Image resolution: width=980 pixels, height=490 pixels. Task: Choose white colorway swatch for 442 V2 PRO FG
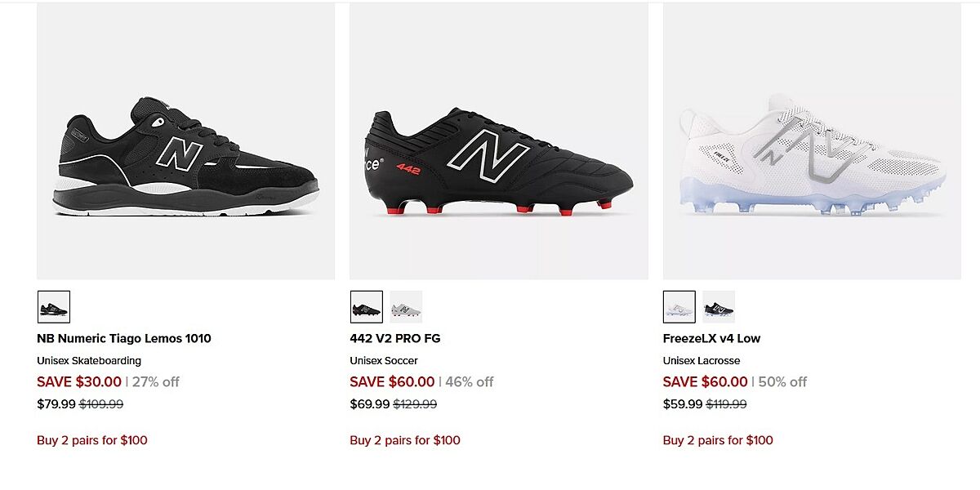(406, 307)
